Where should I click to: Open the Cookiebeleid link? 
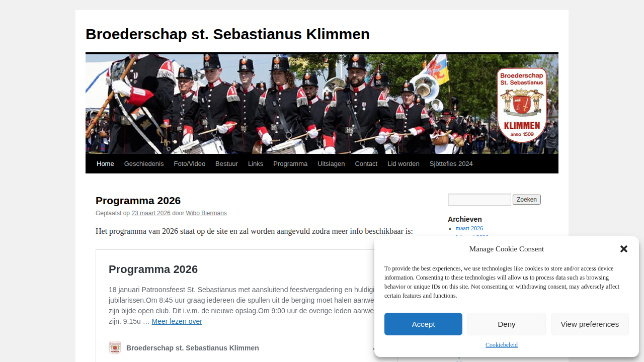(x=501, y=345)
